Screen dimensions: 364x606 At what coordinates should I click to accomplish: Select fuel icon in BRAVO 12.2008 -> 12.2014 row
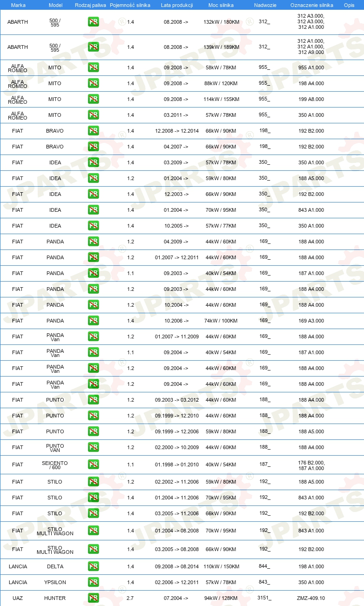[x=94, y=130]
